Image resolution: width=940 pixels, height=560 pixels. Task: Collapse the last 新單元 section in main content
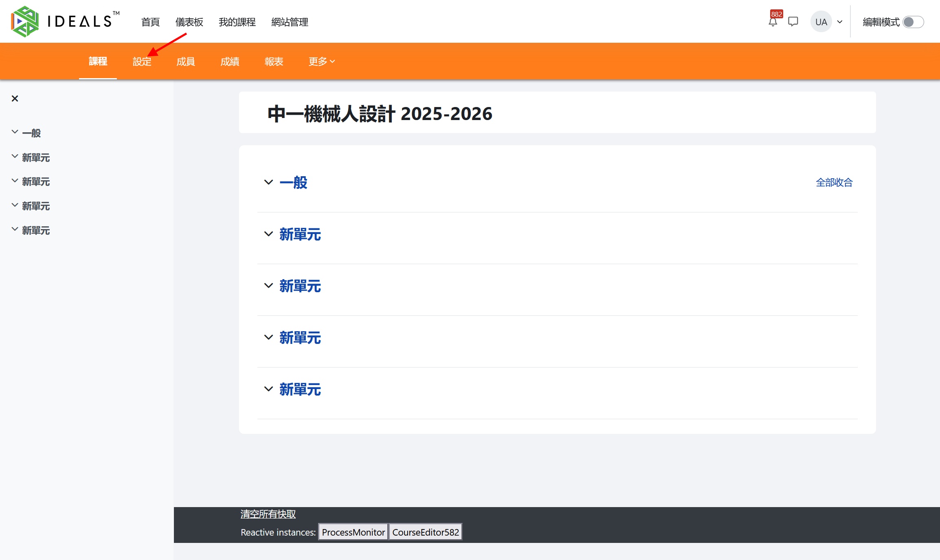268,389
